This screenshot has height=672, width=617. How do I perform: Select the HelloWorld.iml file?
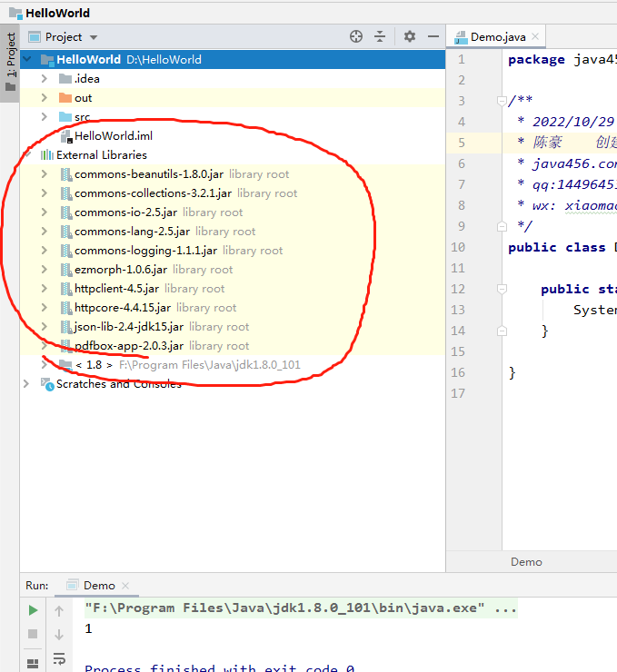(x=114, y=136)
